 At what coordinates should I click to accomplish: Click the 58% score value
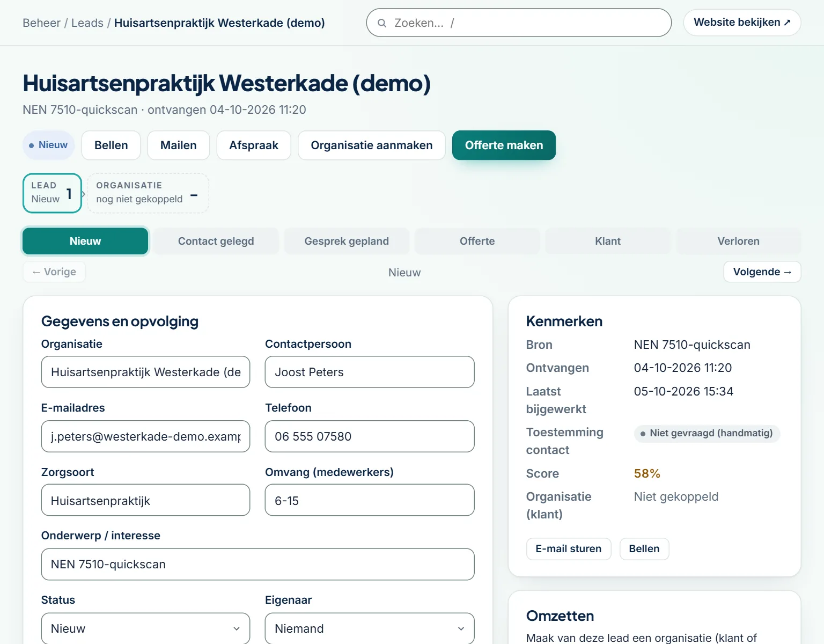(647, 473)
